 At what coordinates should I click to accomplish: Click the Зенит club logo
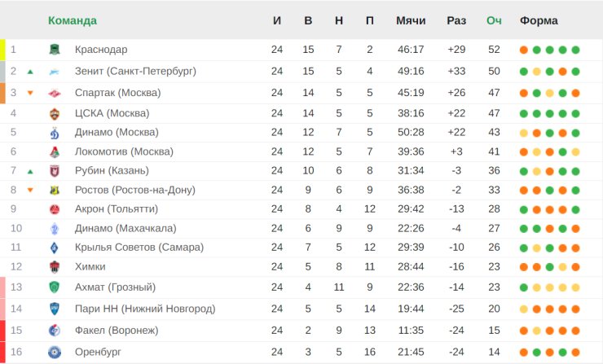pos(54,72)
